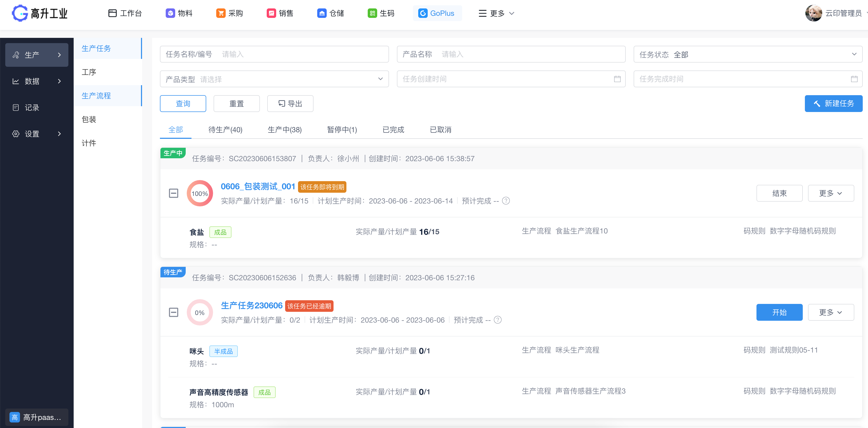Select 生产流程 in the submenu
The height and width of the screenshot is (428, 868).
point(108,96)
